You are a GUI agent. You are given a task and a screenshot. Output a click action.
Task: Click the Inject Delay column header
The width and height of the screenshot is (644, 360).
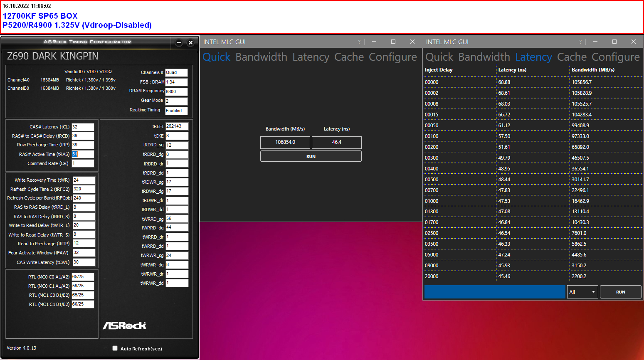tap(439, 70)
